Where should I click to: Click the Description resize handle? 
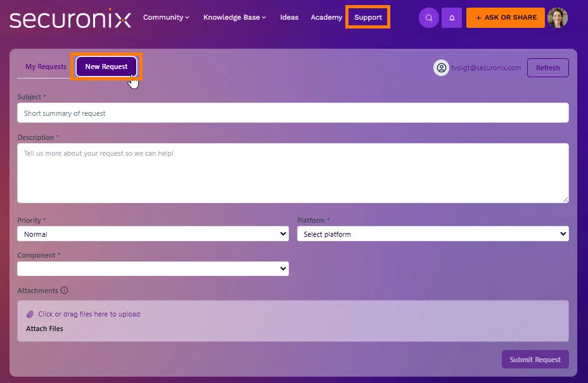click(x=565, y=199)
